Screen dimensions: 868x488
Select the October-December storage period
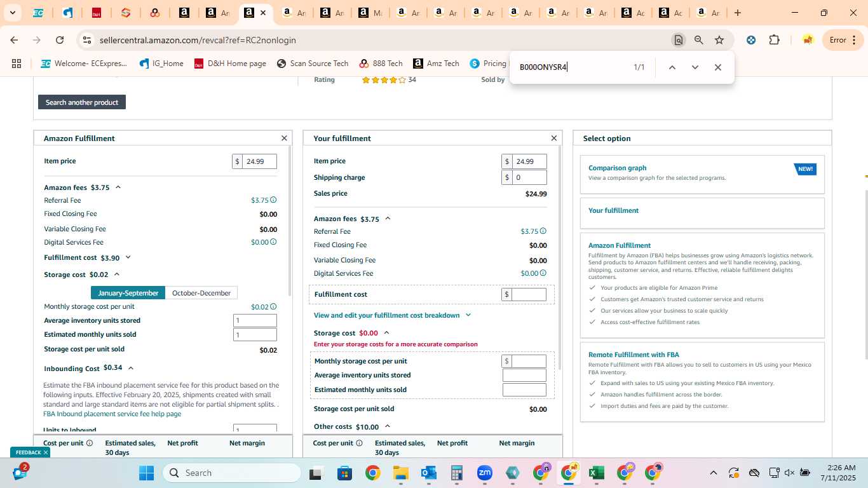pyautogui.click(x=201, y=293)
